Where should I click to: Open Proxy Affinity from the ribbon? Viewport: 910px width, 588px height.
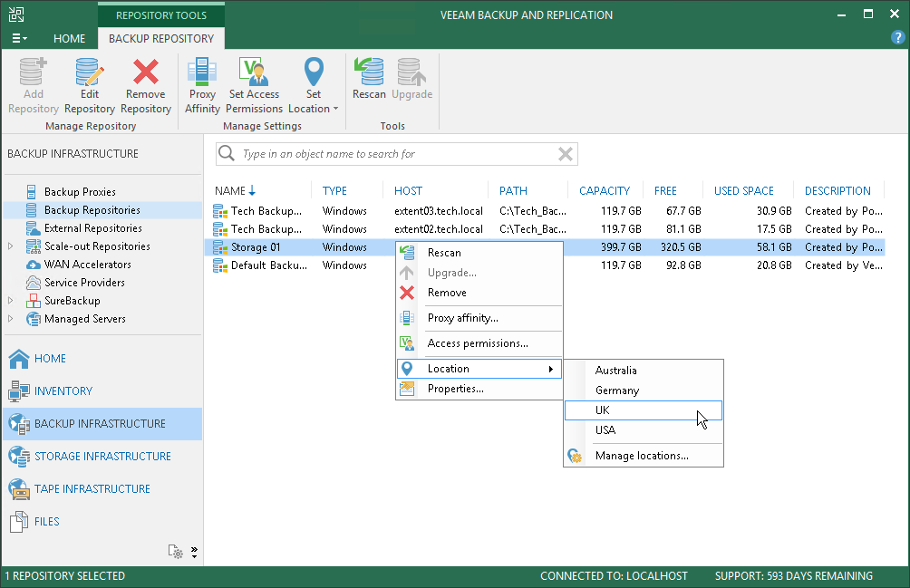tap(202, 85)
